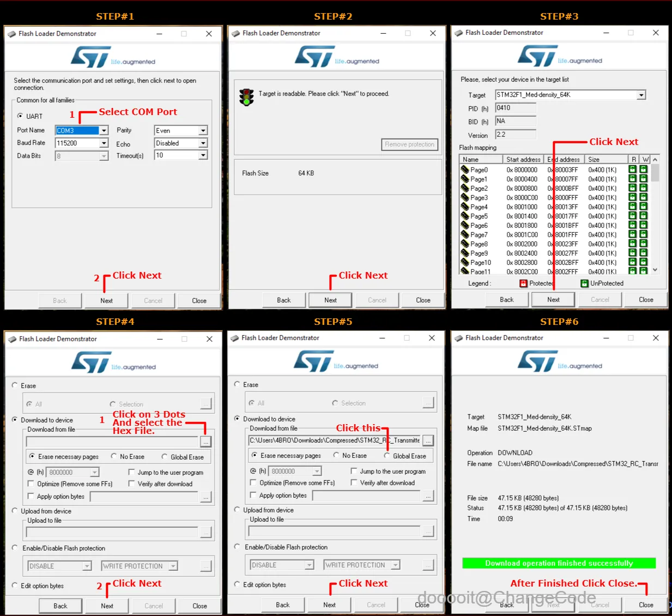Click the download file path field in Step 5
This screenshot has height=616, width=672.
[335, 440]
